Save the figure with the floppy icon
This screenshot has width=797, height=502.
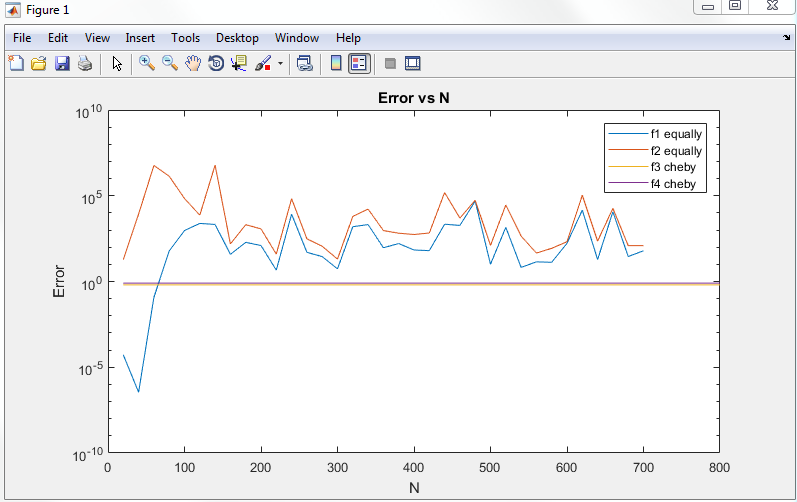coord(62,63)
